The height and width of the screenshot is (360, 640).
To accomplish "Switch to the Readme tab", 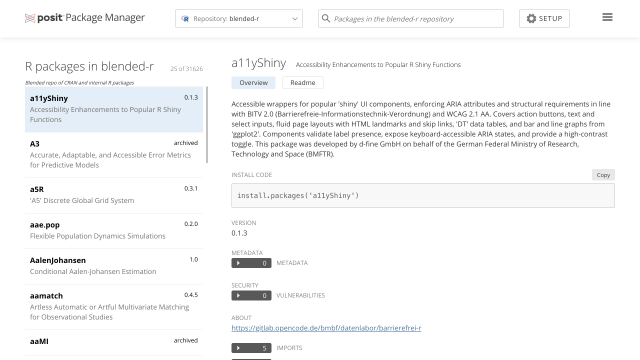I will pyautogui.click(x=303, y=82).
